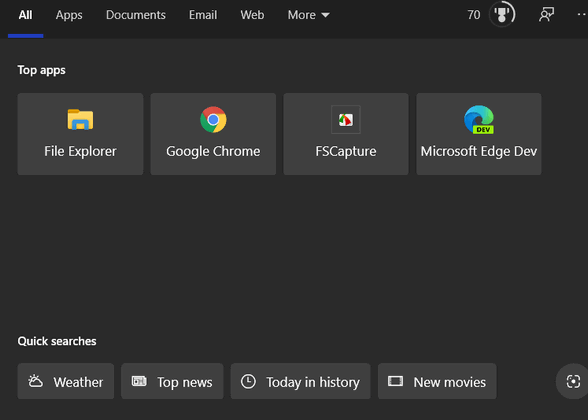Open New movies quick search

(x=437, y=381)
